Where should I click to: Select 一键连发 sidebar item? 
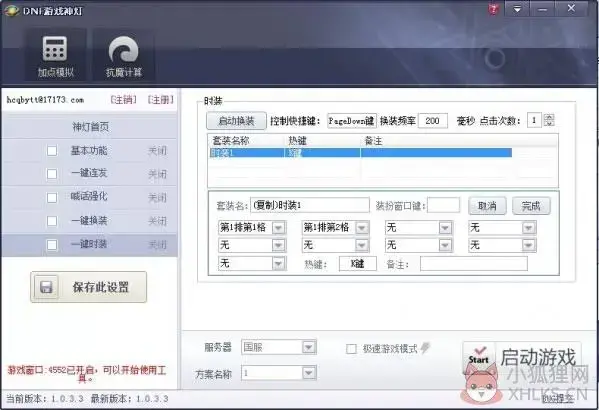(x=89, y=173)
